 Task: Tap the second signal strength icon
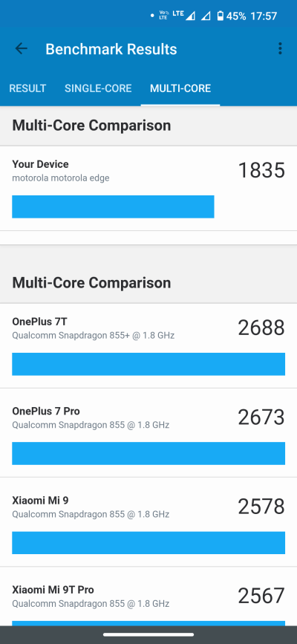206,16
